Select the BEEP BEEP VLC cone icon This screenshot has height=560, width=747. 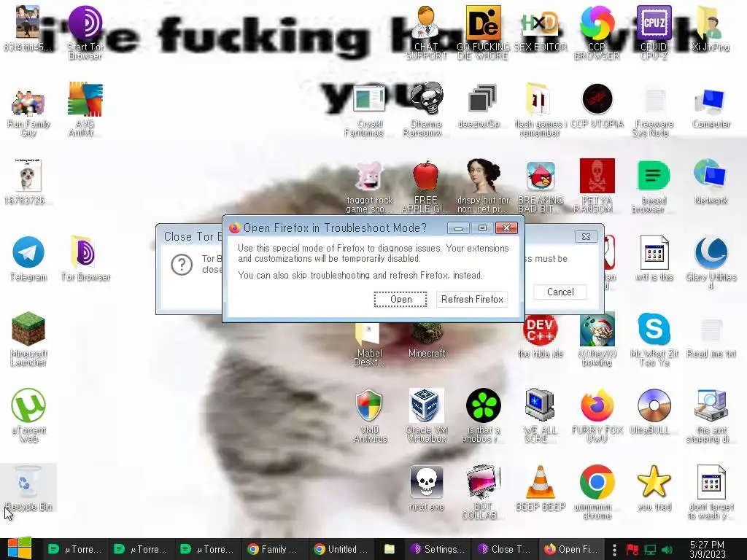pyautogui.click(x=541, y=488)
